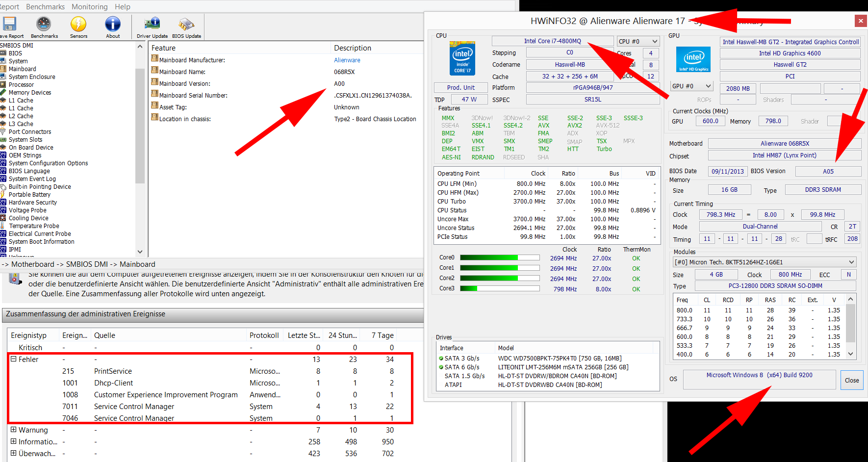Launch the BIOS Update icon

coord(186,24)
